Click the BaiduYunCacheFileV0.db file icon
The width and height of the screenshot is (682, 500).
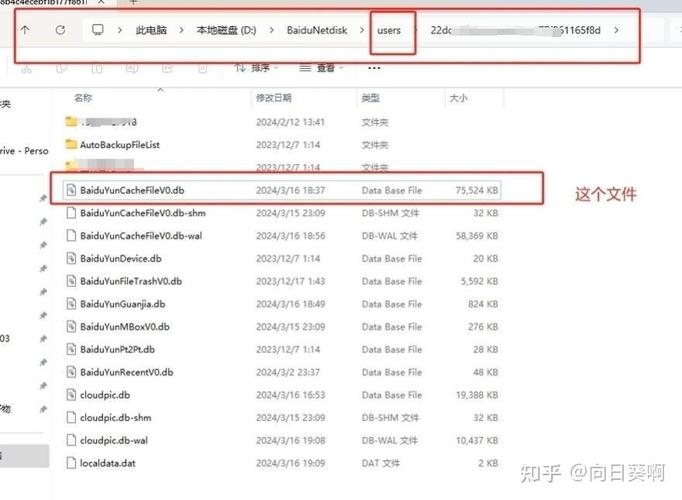[x=71, y=190]
